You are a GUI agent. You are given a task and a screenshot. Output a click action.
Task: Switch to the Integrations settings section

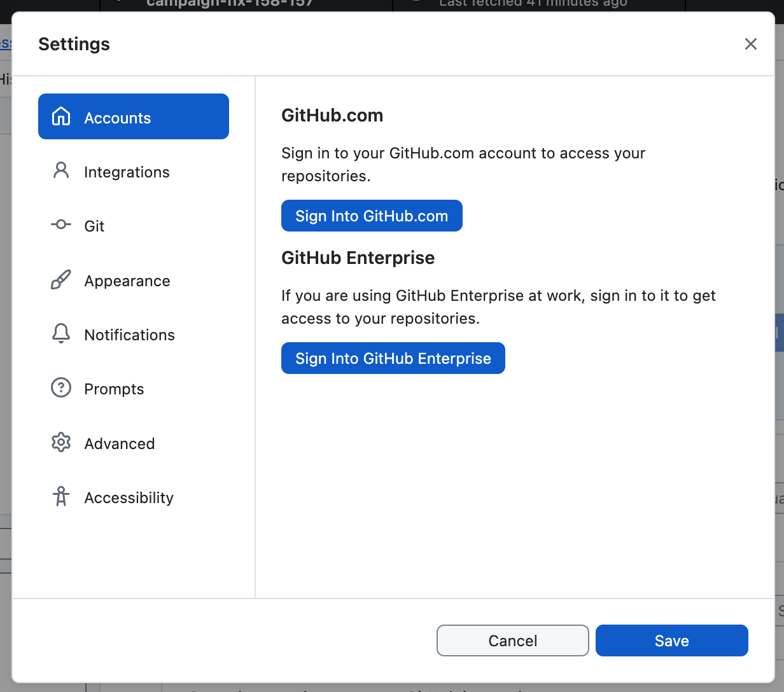pyautogui.click(x=127, y=172)
